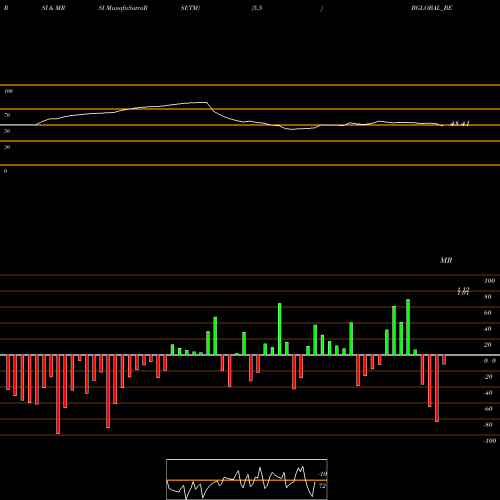Click the 'SI(TM)' header label
The image size is (500, 500).
point(190,8)
